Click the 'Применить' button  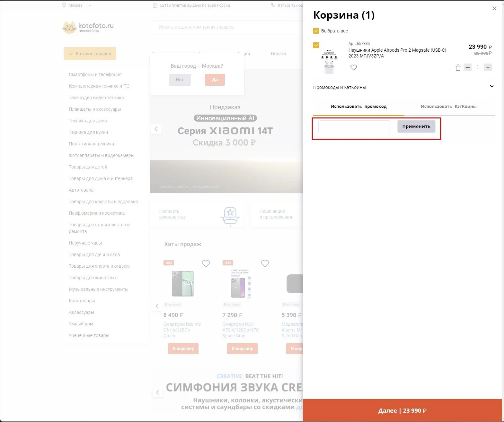click(416, 126)
